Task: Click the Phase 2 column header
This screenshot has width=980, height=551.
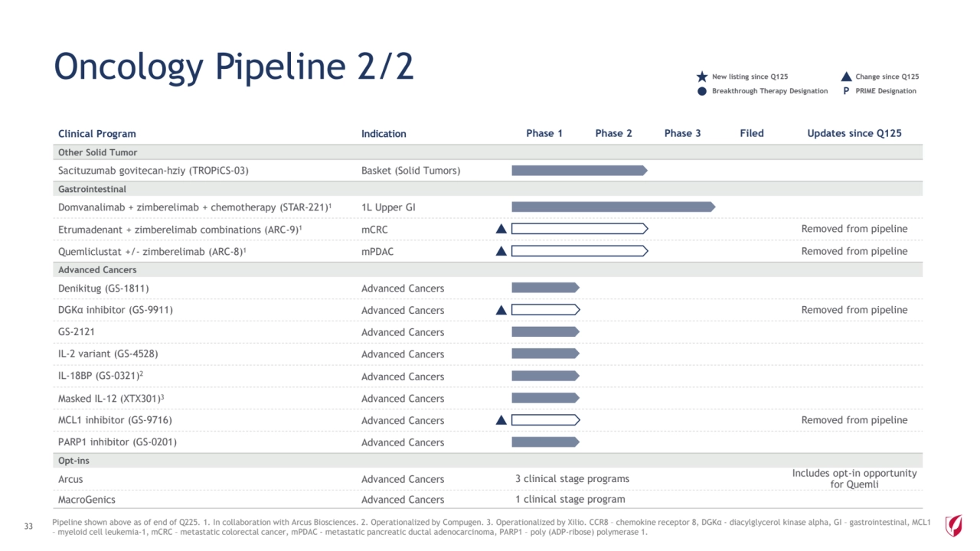Action: click(x=614, y=133)
